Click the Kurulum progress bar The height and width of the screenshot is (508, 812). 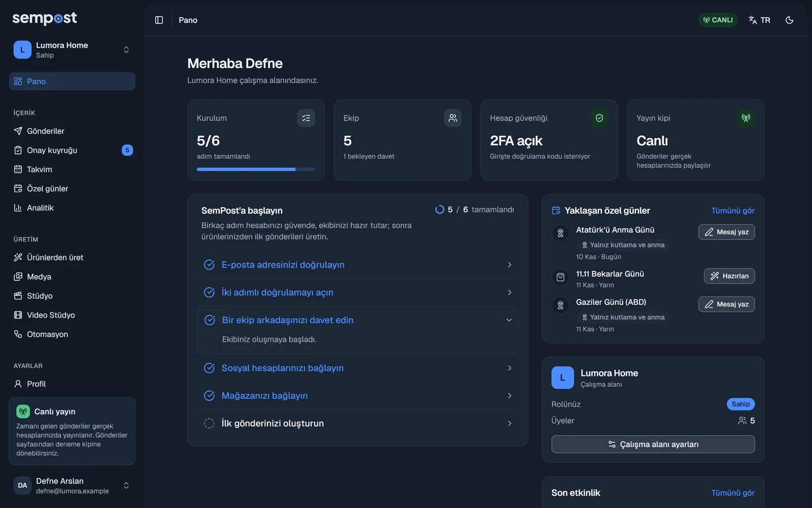tap(256, 169)
